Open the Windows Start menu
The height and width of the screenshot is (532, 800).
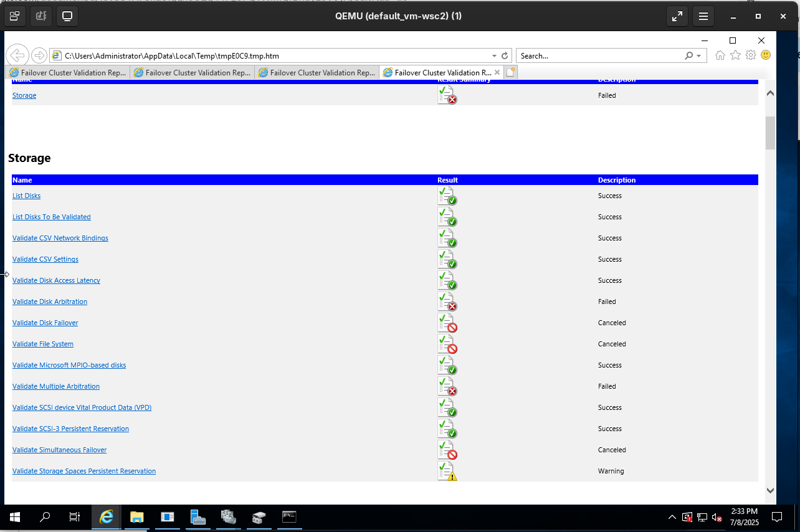[15, 517]
